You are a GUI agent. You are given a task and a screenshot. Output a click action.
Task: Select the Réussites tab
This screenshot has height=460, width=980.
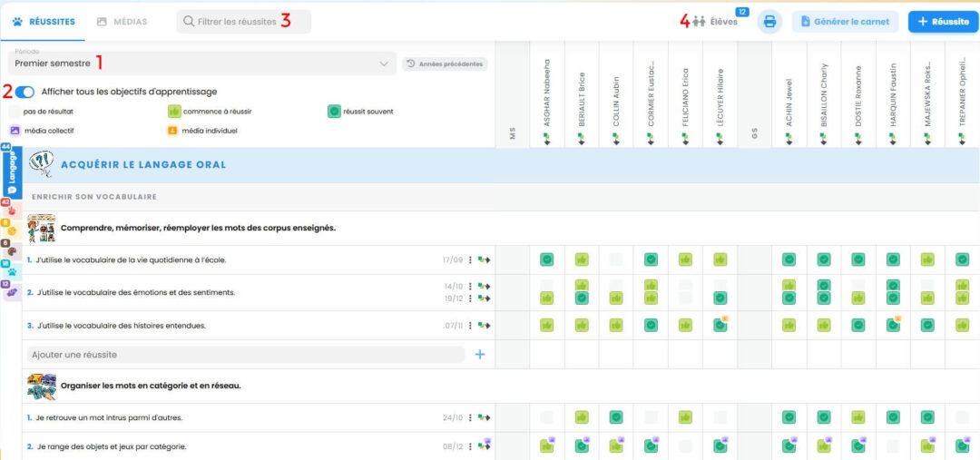[44, 21]
